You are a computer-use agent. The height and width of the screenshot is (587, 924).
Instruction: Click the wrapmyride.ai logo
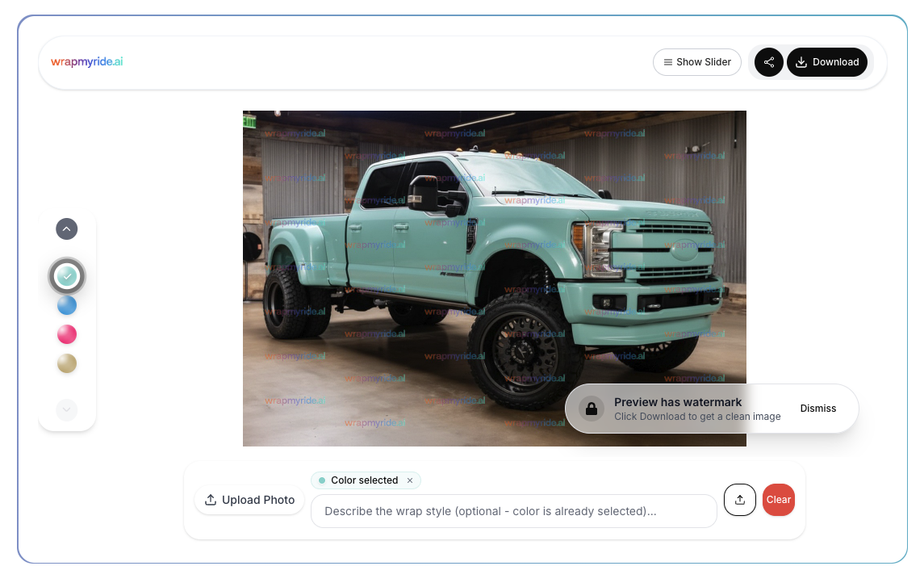86,61
